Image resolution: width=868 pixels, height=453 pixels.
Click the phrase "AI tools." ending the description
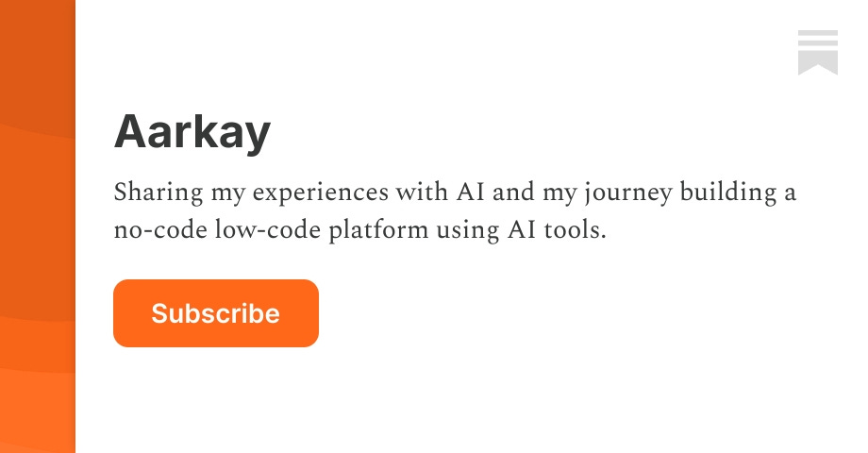(557, 230)
